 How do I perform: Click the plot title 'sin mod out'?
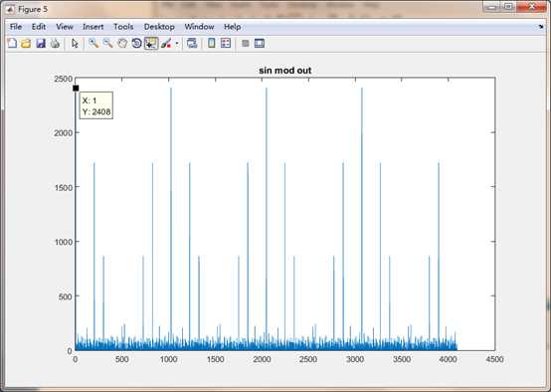(285, 71)
